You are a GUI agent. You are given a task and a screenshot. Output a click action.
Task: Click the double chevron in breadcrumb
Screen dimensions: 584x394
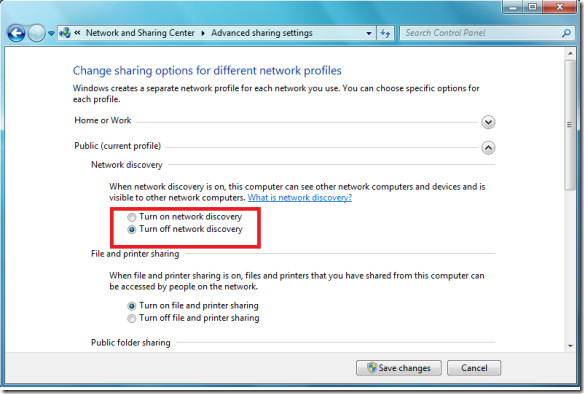[77, 33]
